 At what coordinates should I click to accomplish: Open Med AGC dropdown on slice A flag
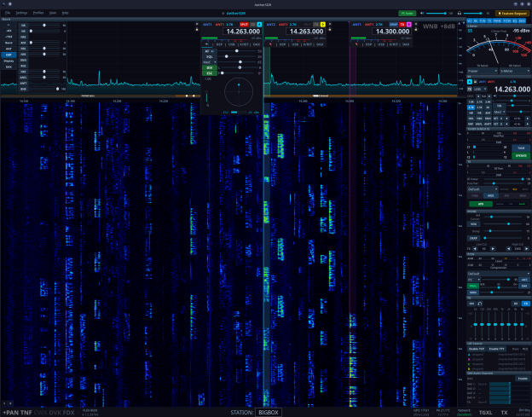[210, 62]
